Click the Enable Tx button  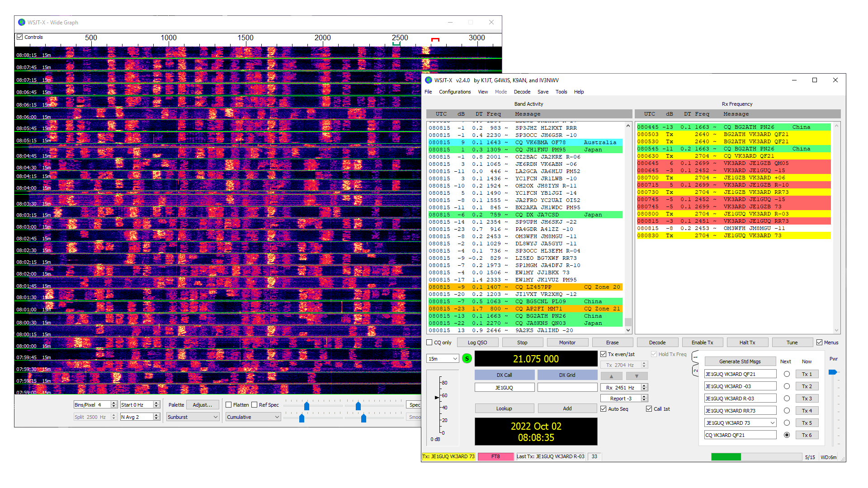[x=702, y=343]
